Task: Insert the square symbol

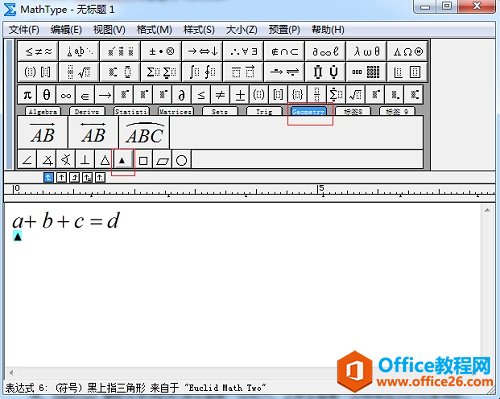Action: [143, 160]
